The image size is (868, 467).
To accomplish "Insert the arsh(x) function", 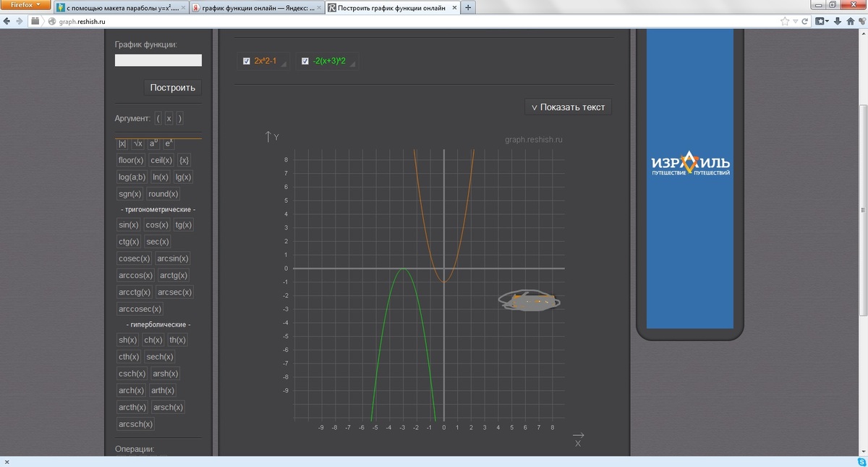I will (165, 374).
